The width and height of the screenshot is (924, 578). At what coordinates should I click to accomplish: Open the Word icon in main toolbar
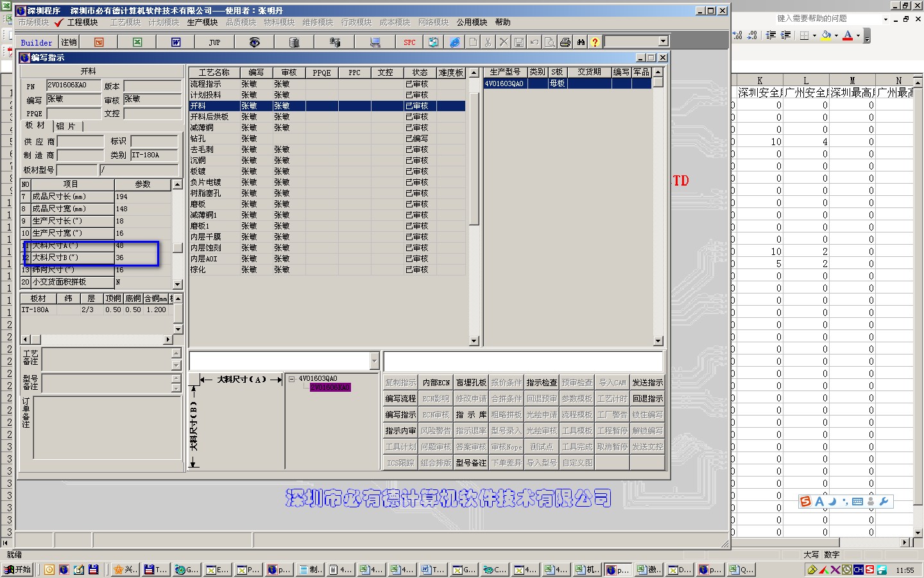coord(176,42)
